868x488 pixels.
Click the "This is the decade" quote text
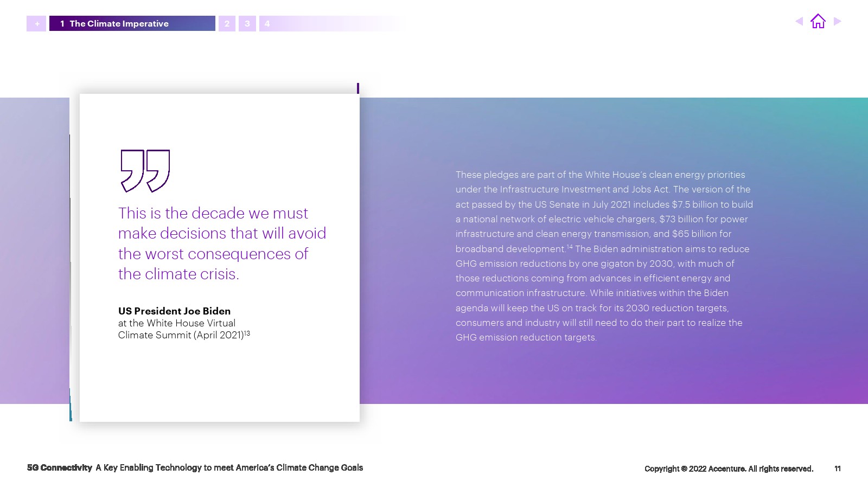(x=221, y=243)
